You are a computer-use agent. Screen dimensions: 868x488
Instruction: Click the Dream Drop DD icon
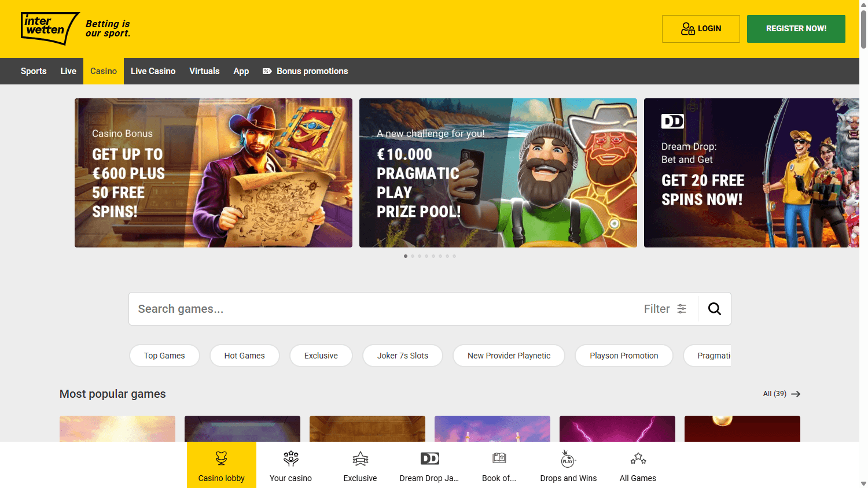pyautogui.click(x=430, y=459)
